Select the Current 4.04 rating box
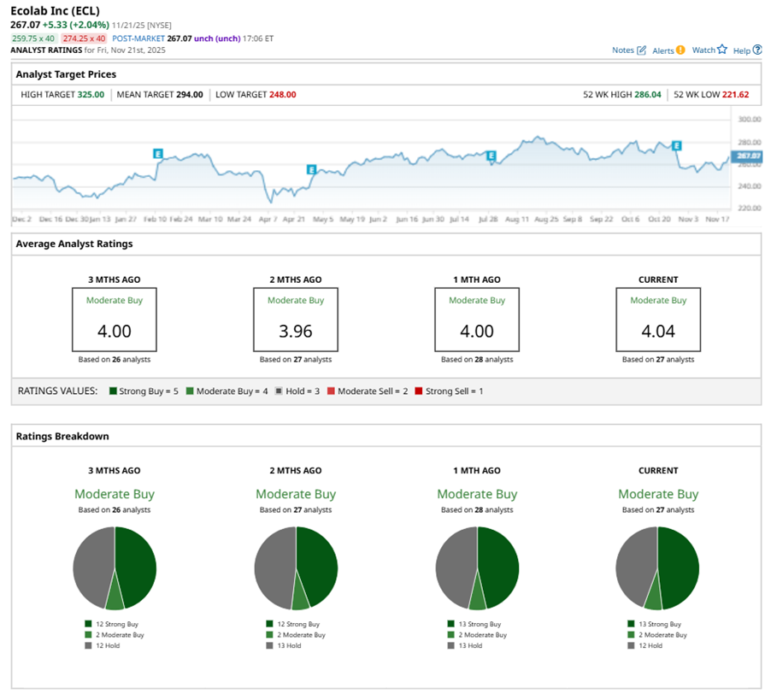Image resolution: width=771 pixels, height=700 pixels. coord(658,319)
